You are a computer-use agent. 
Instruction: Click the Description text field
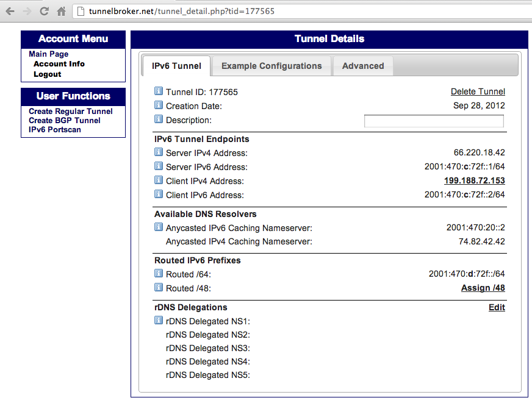434,121
